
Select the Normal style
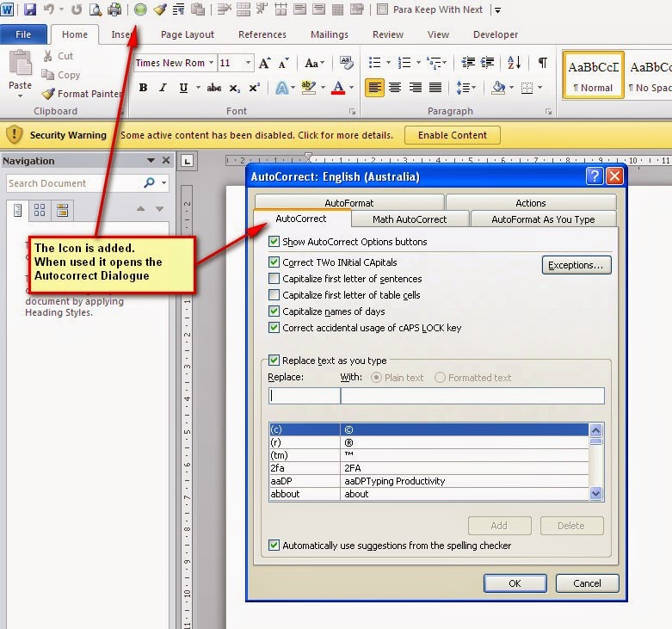(x=593, y=76)
